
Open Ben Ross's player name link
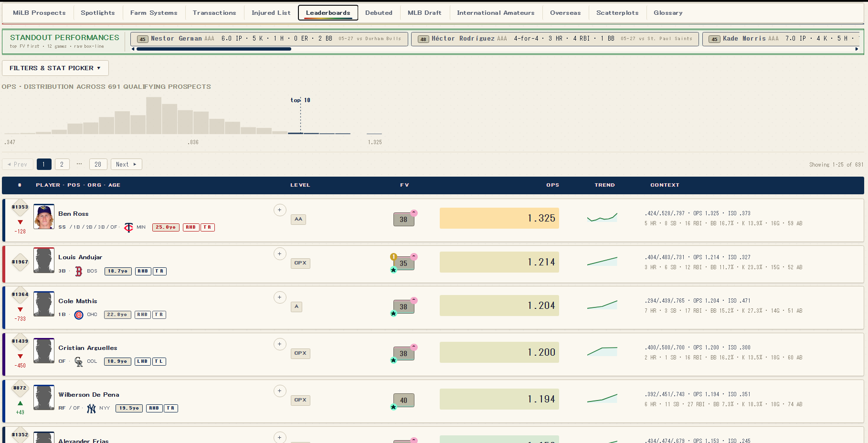coord(74,214)
